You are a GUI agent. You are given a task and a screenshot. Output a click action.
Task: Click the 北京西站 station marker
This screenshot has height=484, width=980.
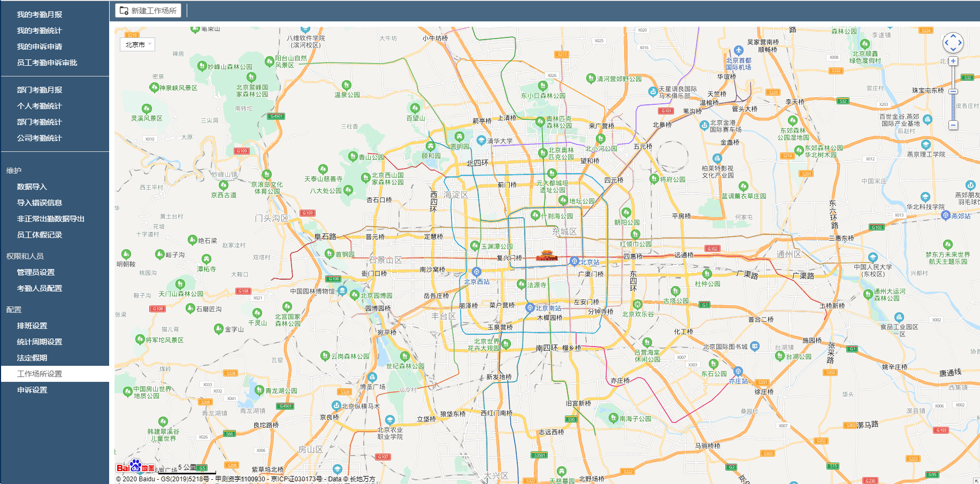click(x=477, y=272)
